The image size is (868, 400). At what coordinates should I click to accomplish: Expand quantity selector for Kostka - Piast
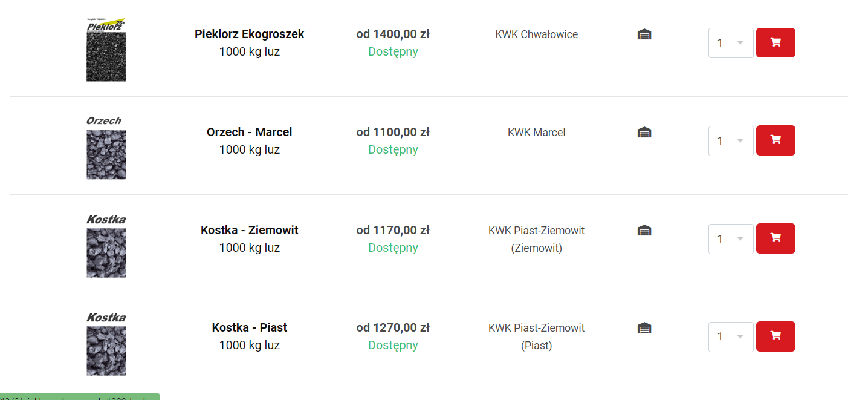[x=731, y=337]
